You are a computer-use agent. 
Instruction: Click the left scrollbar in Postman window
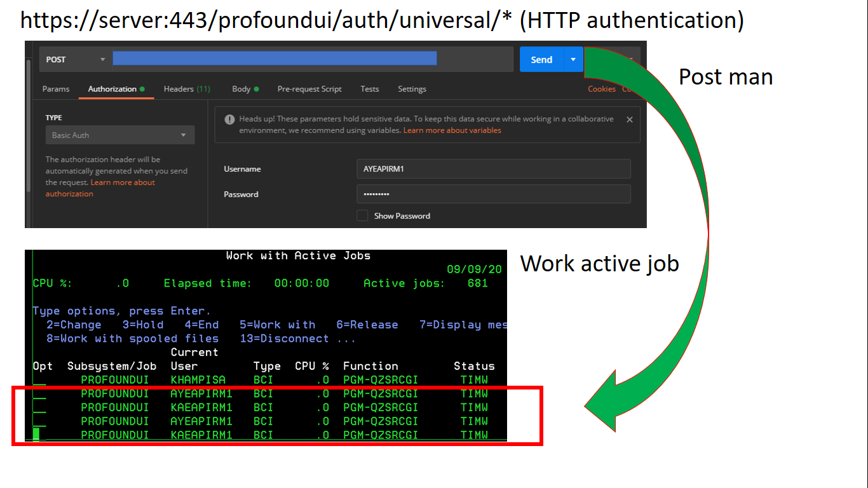[x=27, y=127]
